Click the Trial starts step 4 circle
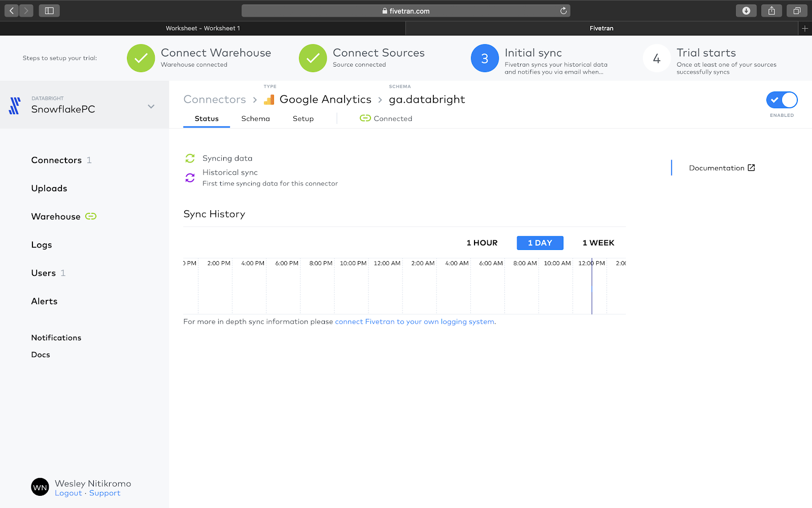Viewport: 812px width, 508px height. click(x=657, y=58)
